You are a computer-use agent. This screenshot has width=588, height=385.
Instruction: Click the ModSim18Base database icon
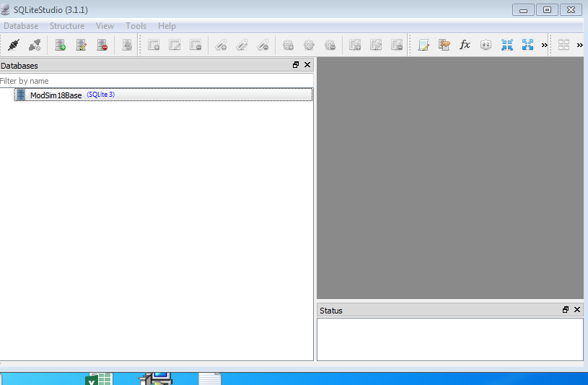(x=21, y=95)
